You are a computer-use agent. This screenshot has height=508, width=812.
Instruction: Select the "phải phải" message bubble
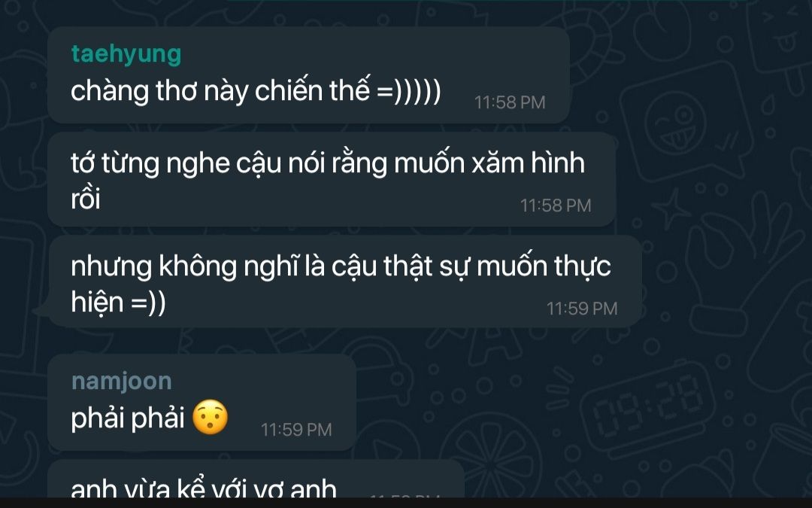[202, 403]
